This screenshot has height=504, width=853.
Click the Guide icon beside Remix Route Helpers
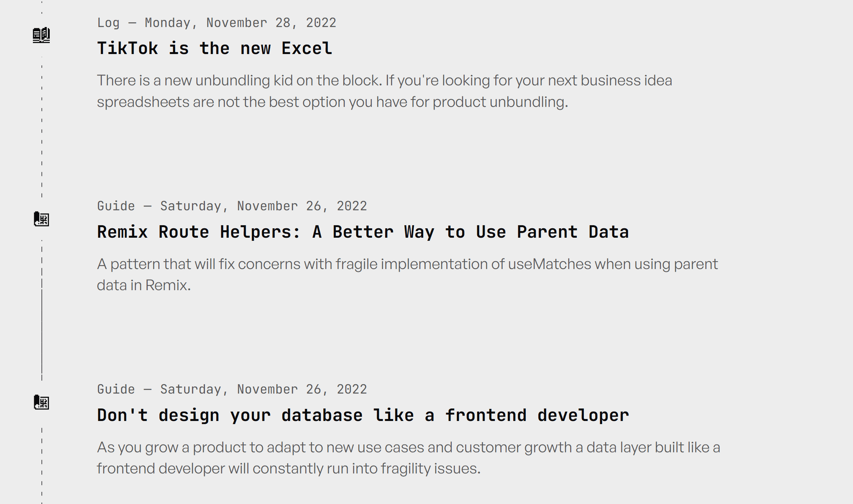41,219
